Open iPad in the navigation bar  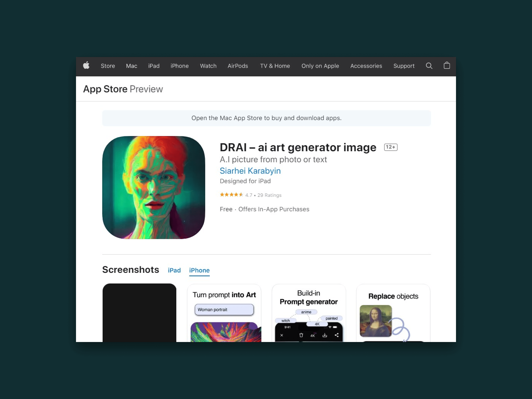(154, 66)
